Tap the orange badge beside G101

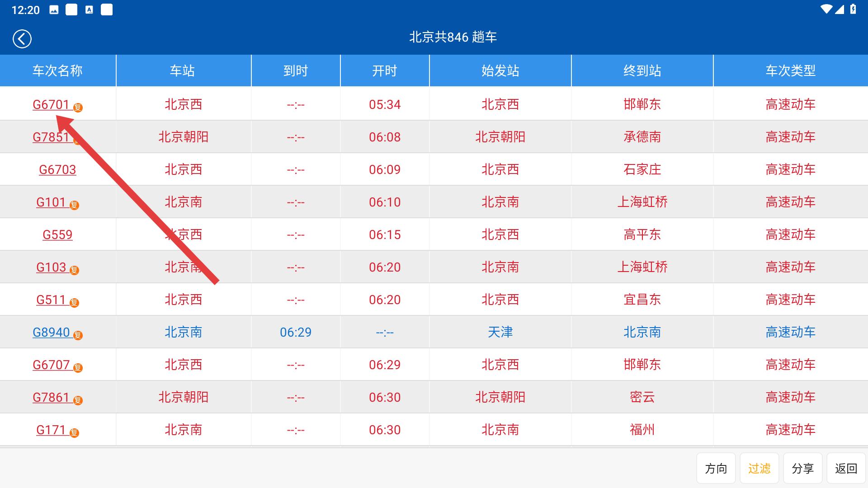click(x=75, y=205)
